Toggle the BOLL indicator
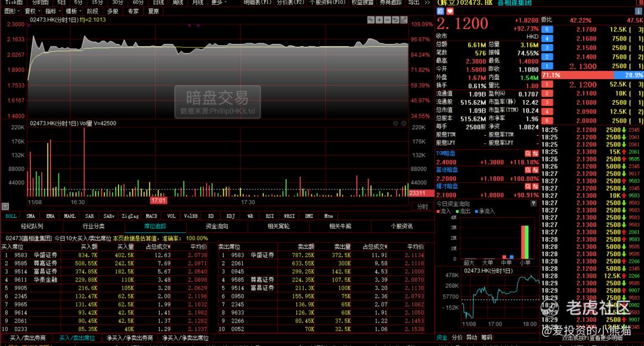Image resolution: width=644 pixels, height=346 pixels. click(x=11, y=216)
